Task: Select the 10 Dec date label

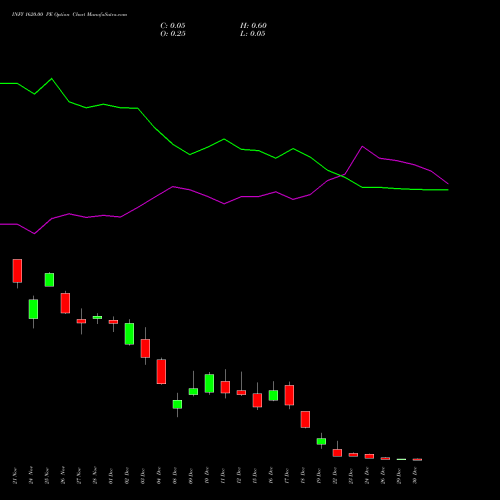Action: (207, 476)
